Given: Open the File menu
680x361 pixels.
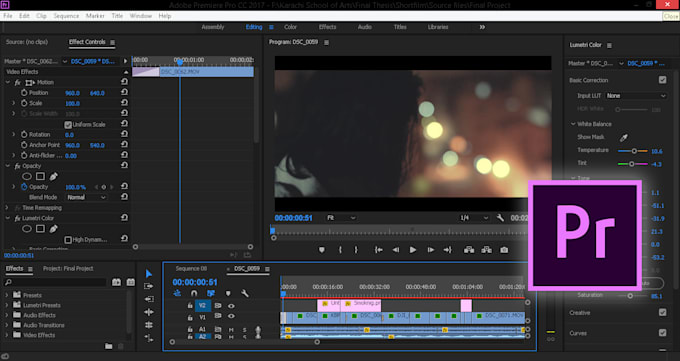Looking at the screenshot, I should click(x=8, y=16).
